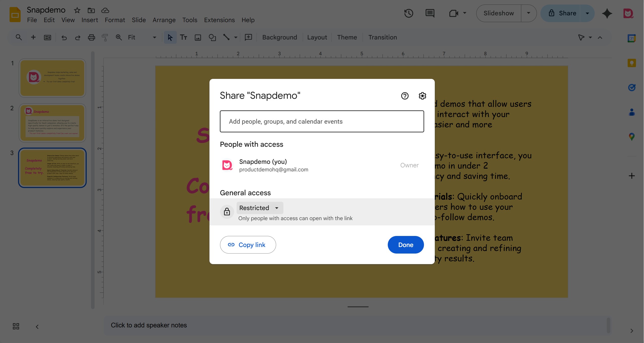
Task: Click the Layout button
Action: coord(317,37)
